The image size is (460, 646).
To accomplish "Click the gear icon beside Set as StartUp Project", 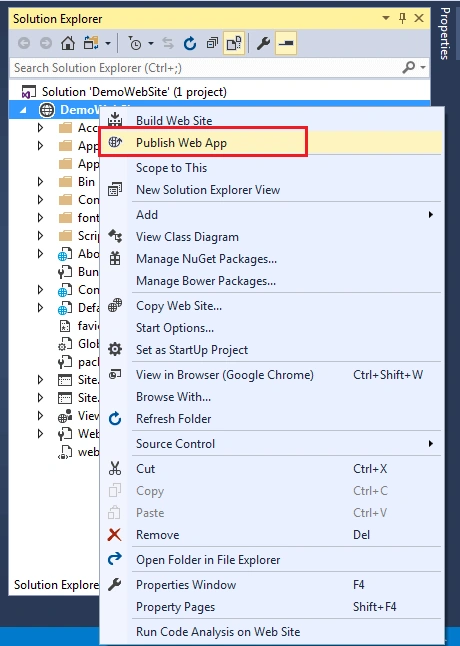I will (x=114, y=349).
